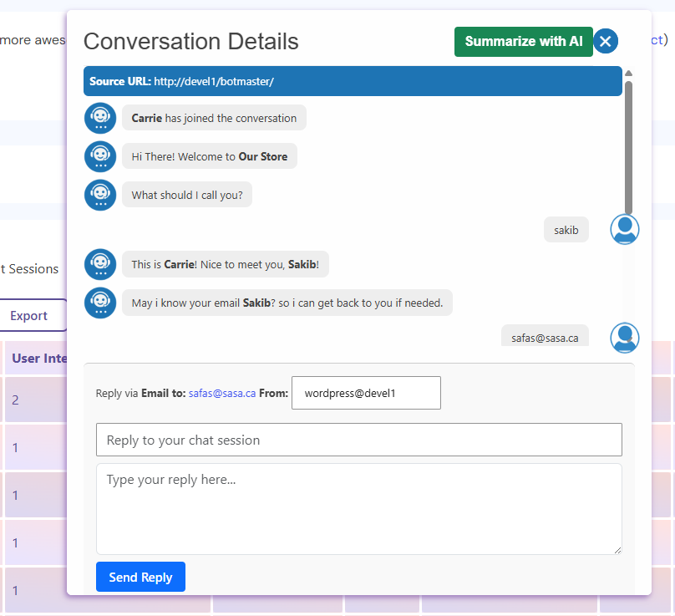675x616 pixels.
Task: Focus the reply subject input field
Action: pyautogui.click(x=358, y=440)
